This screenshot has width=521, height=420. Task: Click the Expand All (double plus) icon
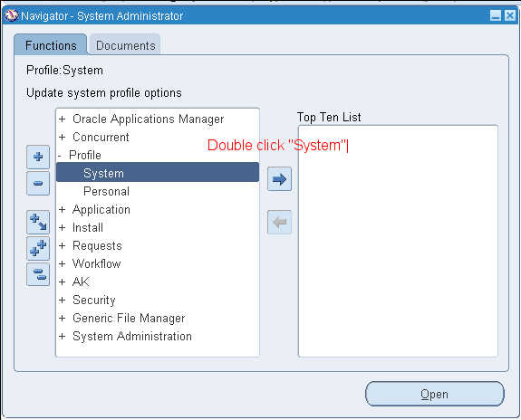coord(38,248)
